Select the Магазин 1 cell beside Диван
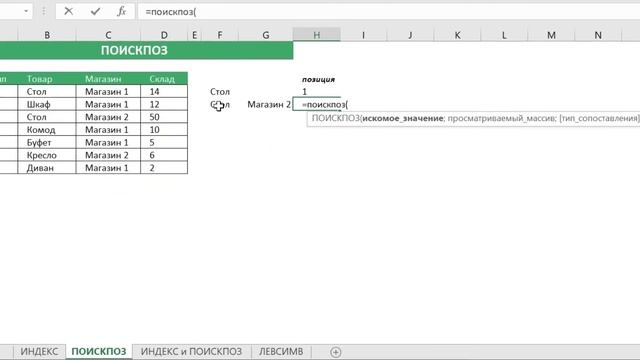The height and width of the screenshot is (360, 640). coord(108,168)
